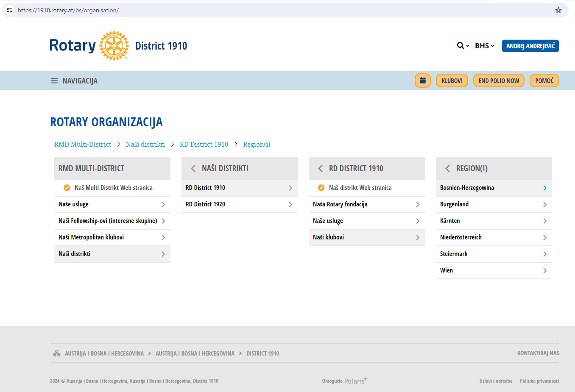Bookmark page with star icon
575x392 pixels.
(x=558, y=10)
